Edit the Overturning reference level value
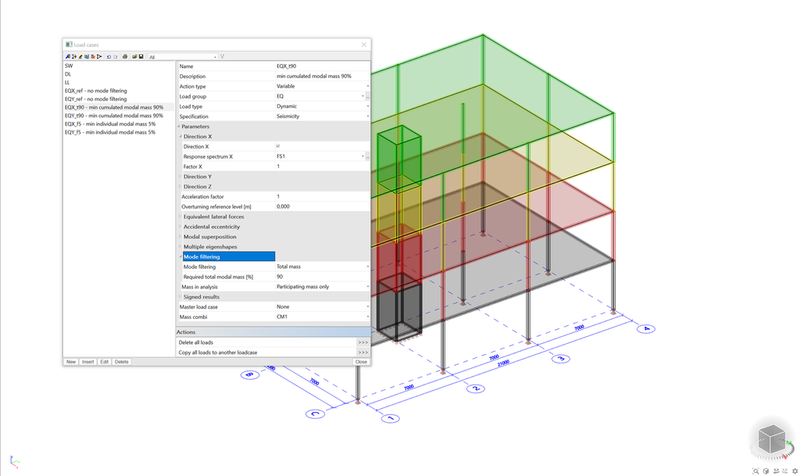This screenshot has width=800, height=476. (322, 207)
